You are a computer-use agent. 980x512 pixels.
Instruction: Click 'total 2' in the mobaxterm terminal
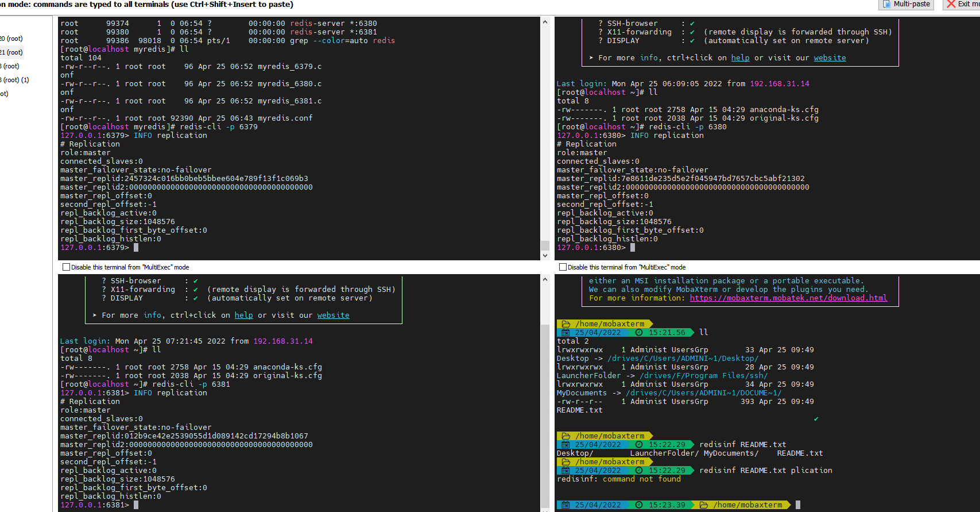click(573, 341)
